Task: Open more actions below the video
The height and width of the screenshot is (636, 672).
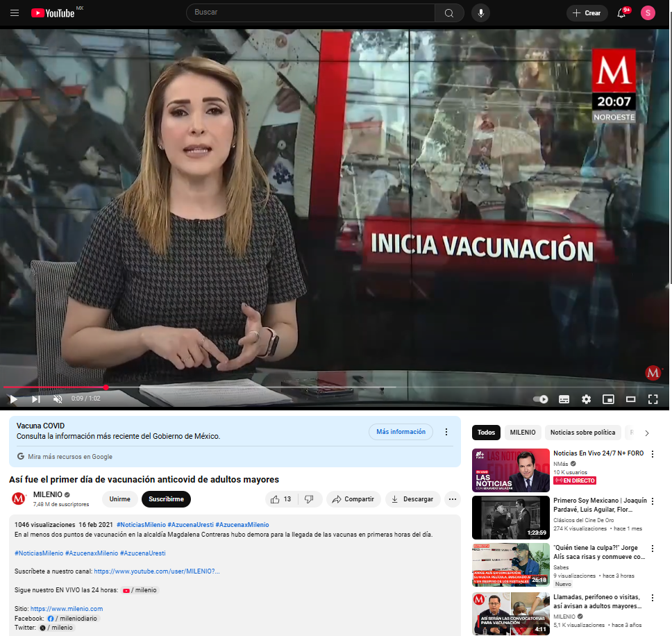Action: (x=453, y=499)
